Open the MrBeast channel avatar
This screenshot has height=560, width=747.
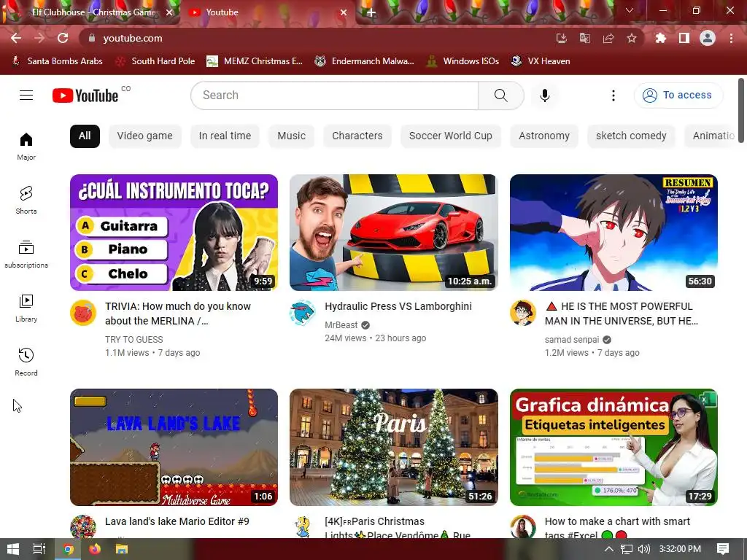click(x=303, y=313)
